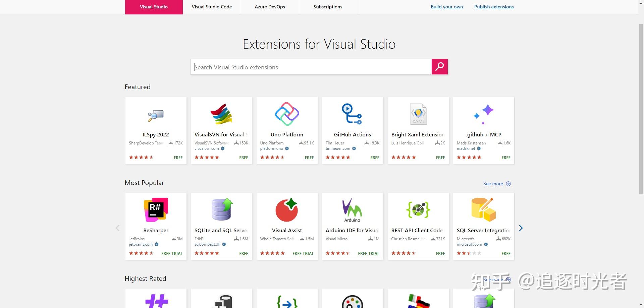Click the visualsvn.com publisher link
The image size is (644, 308).
click(207, 148)
